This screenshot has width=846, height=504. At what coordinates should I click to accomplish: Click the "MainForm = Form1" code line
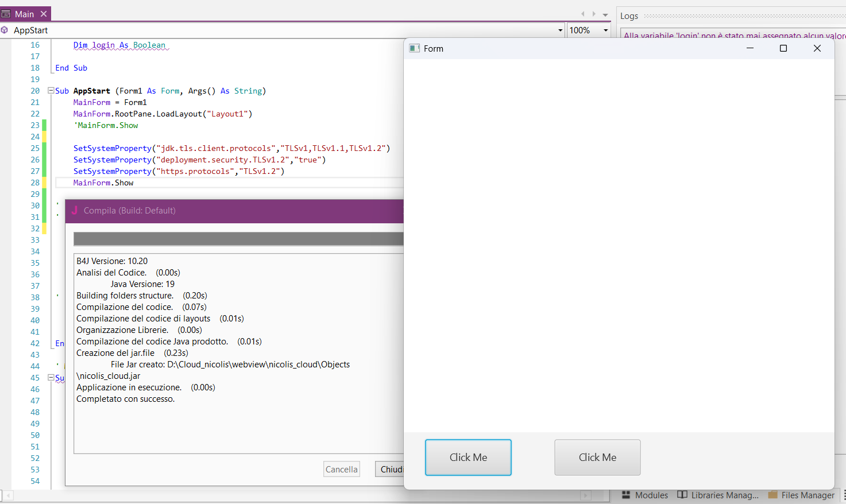point(110,103)
